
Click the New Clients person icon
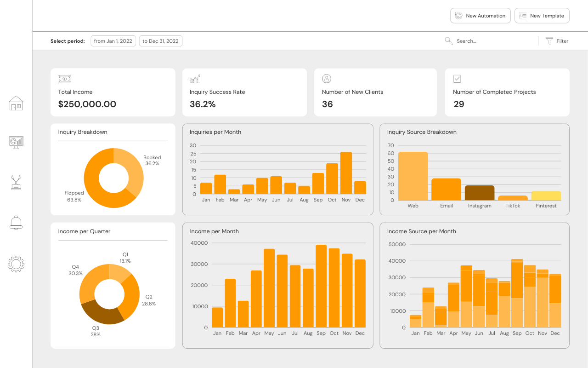tap(327, 79)
